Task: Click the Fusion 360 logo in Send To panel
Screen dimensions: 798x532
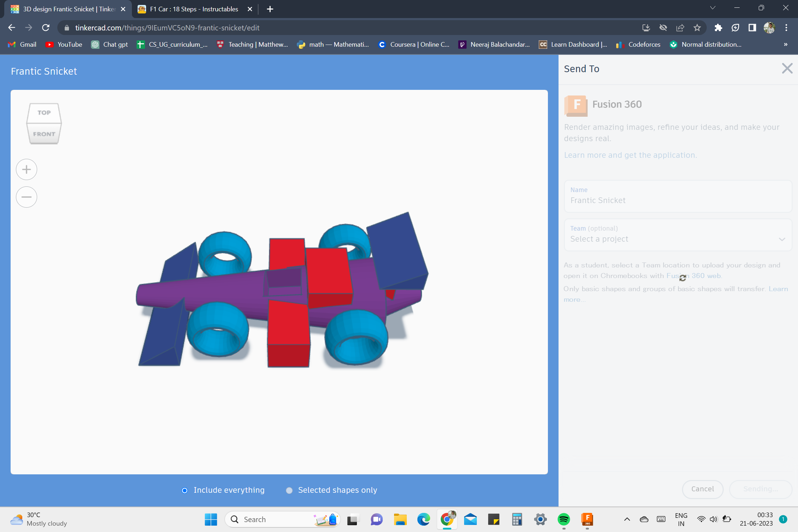Action: [x=576, y=105]
